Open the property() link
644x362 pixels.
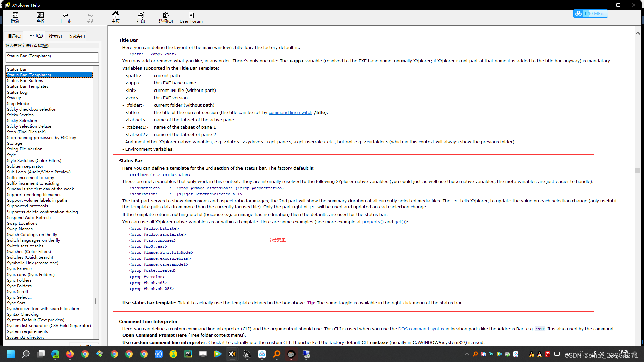pos(373,222)
